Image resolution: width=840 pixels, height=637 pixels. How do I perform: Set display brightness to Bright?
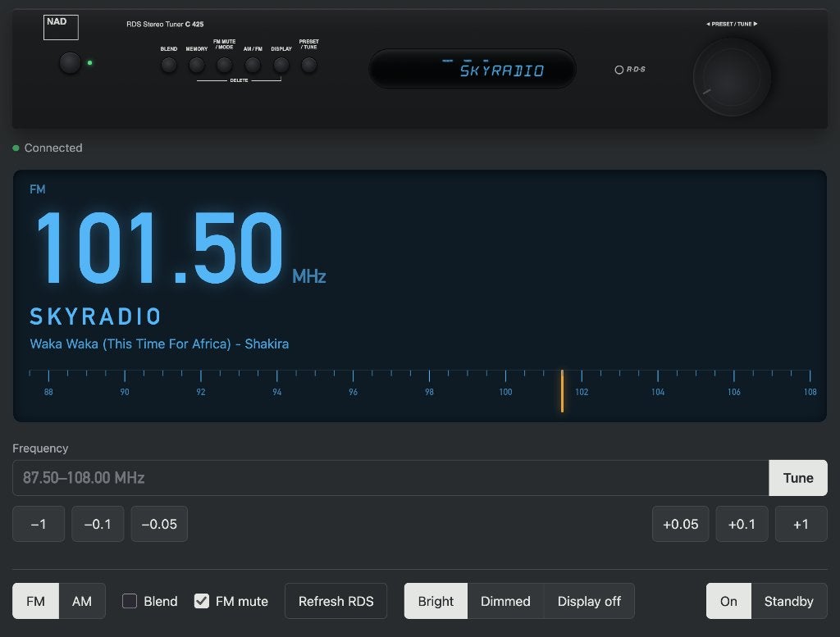click(436, 601)
